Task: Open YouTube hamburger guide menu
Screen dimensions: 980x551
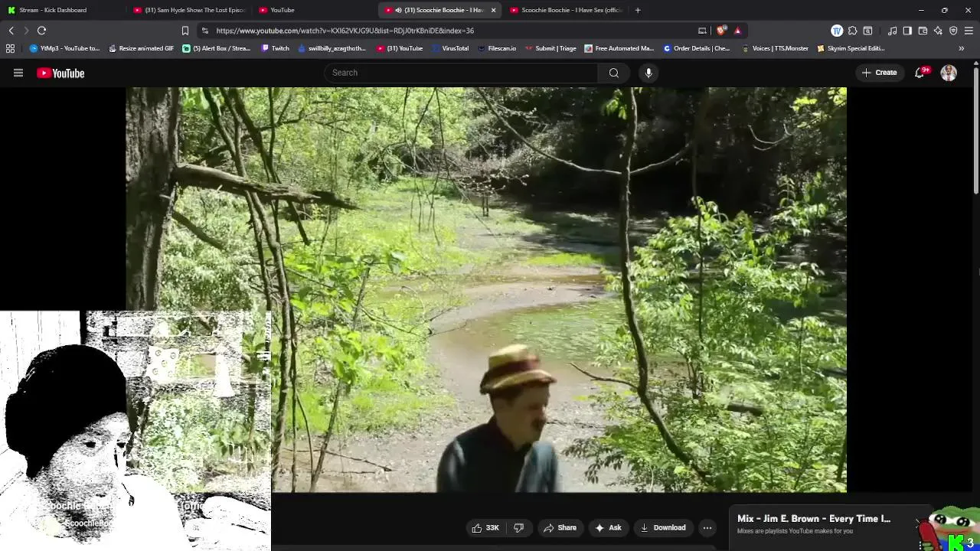Action: point(18,73)
